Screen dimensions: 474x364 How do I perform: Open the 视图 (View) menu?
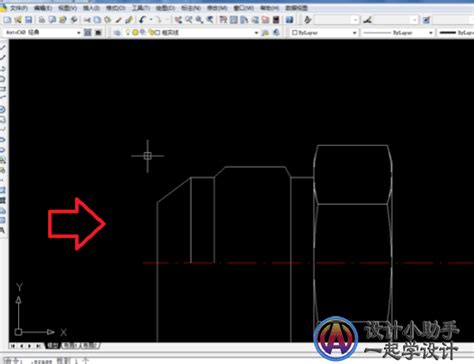coord(67,8)
